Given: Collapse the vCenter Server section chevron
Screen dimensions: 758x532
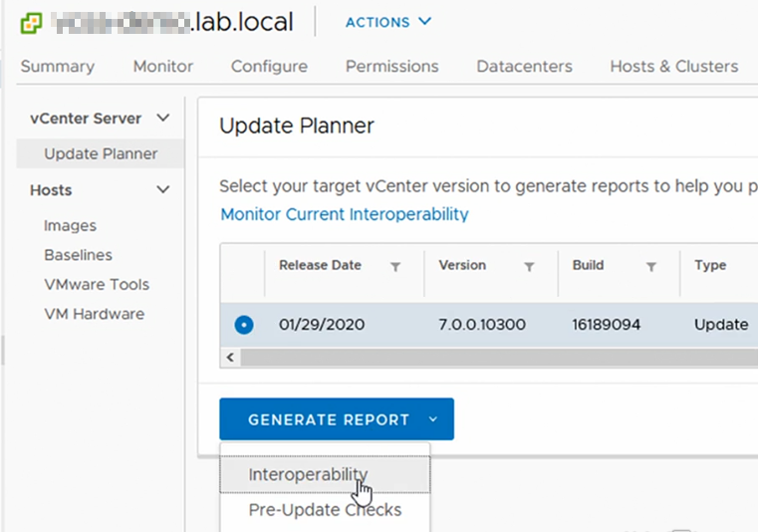Looking at the screenshot, I should pyautogui.click(x=163, y=118).
